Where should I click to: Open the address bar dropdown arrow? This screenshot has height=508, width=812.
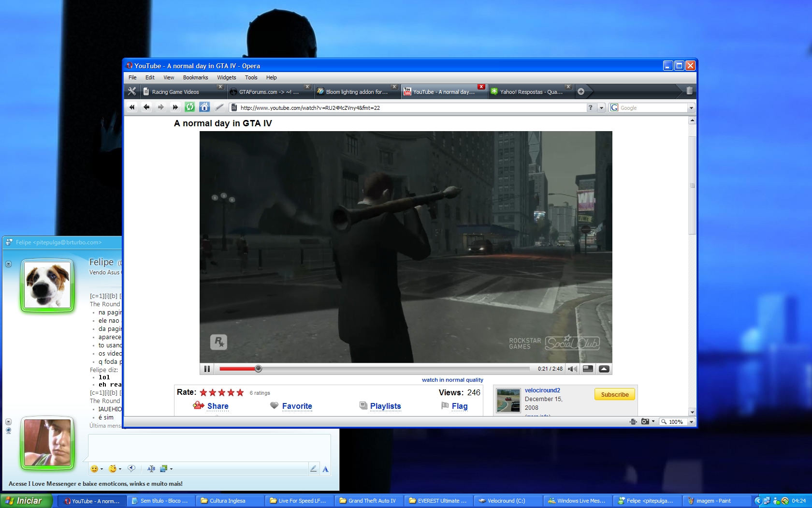click(x=602, y=108)
